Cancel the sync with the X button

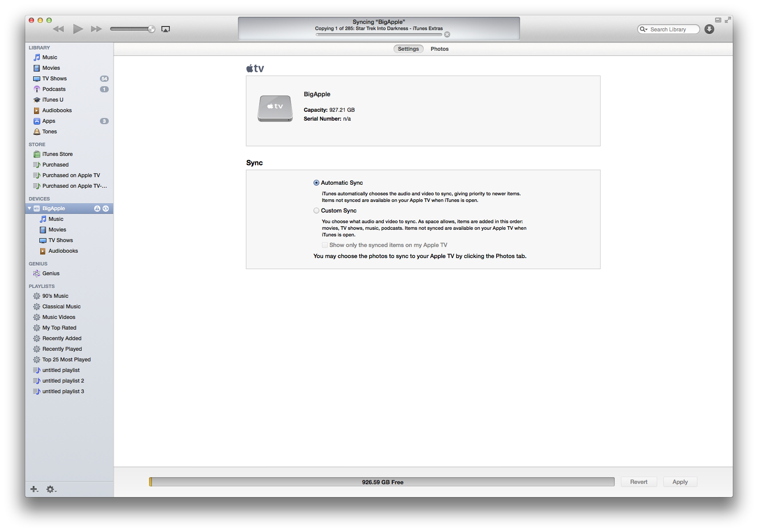(x=447, y=34)
